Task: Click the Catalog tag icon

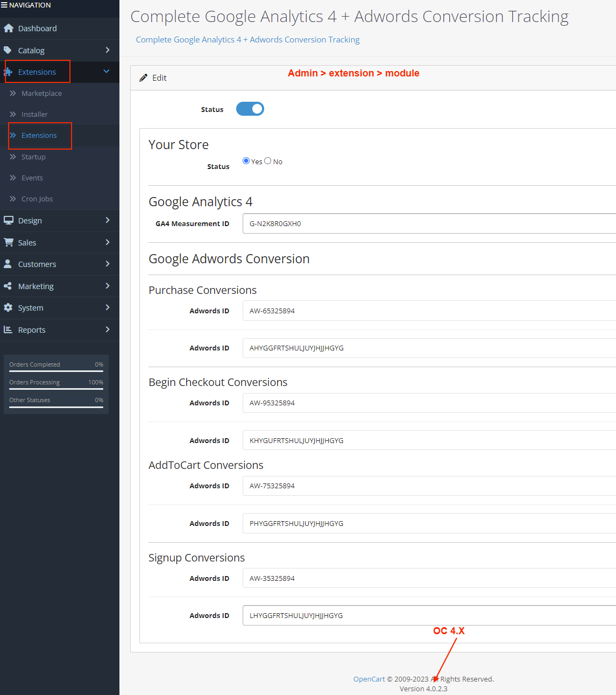Action: coord(8,50)
